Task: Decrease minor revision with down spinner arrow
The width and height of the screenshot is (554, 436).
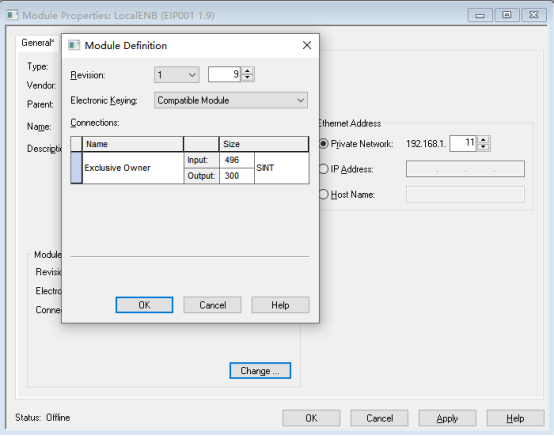Action: tap(248, 78)
